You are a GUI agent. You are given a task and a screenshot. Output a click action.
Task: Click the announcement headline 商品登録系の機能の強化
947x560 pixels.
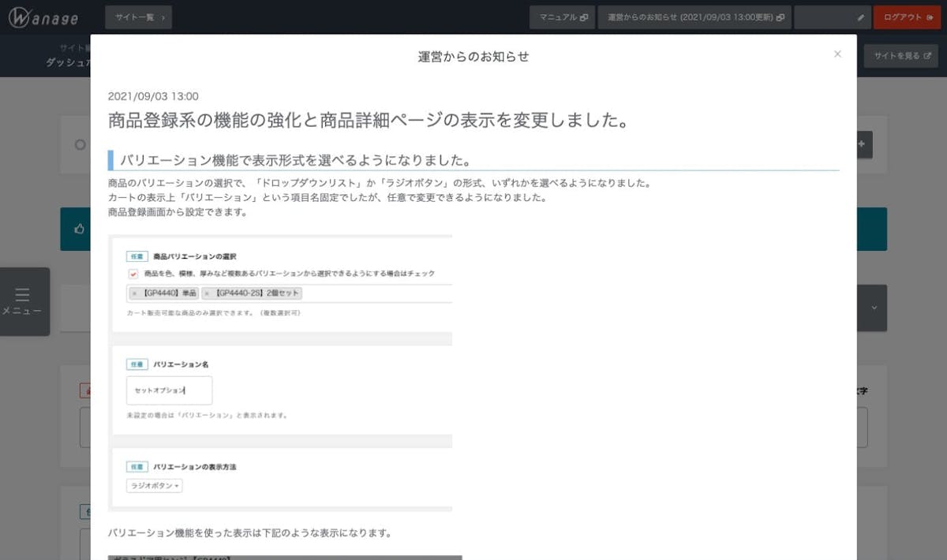(x=368, y=121)
